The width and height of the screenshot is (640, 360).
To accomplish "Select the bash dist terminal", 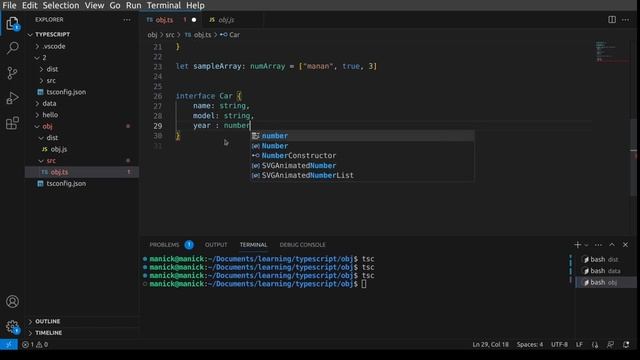I will pos(606,260).
